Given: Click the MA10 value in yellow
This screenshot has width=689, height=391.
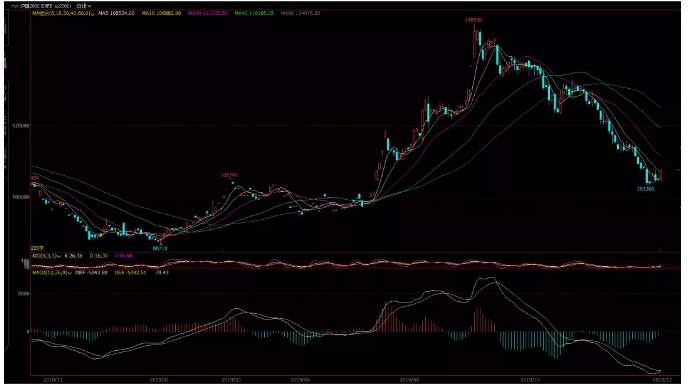Looking at the screenshot, I should point(161,13).
